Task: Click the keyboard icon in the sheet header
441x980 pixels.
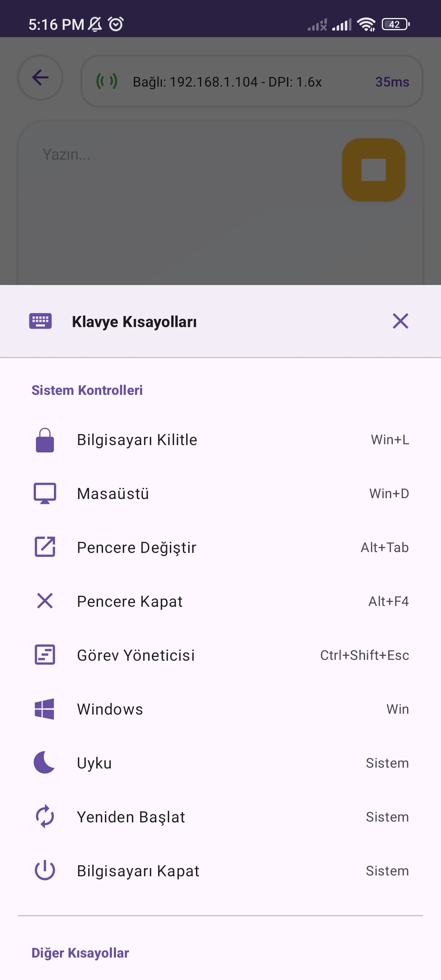Action: pyautogui.click(x=40, y=321)
